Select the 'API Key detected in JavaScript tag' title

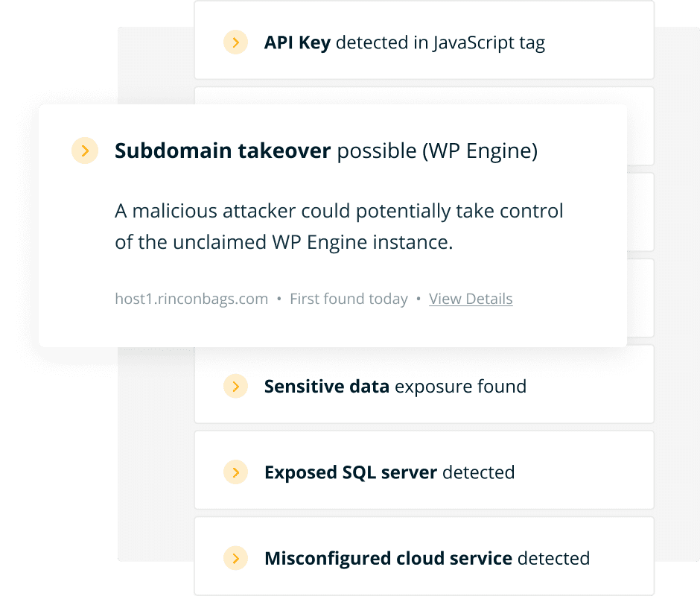point(404,43)
